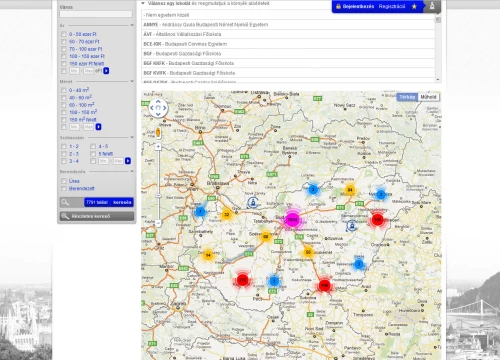Screen dimensions: 500x360
Task: Zoom out with the map minus button
Action: point(158,223)
